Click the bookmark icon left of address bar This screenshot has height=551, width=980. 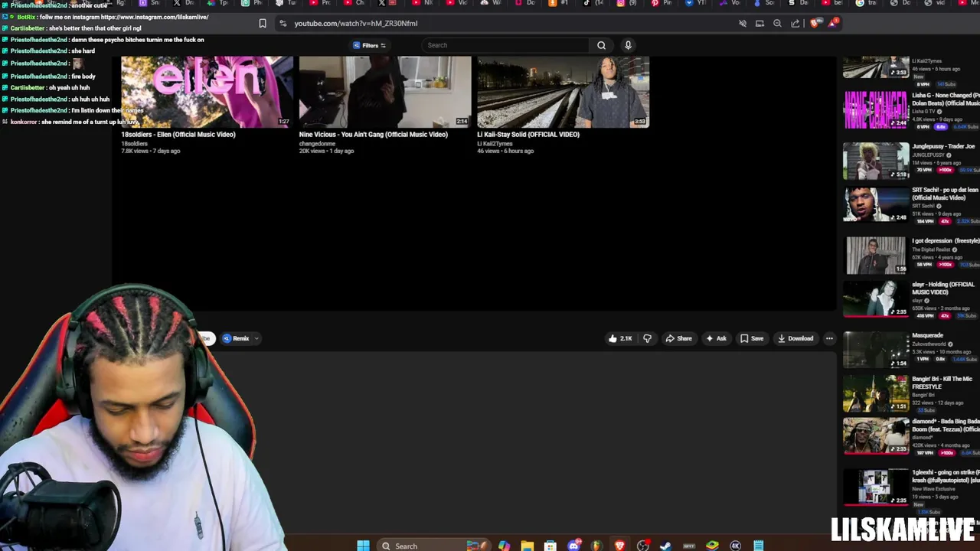click(263, 23)
